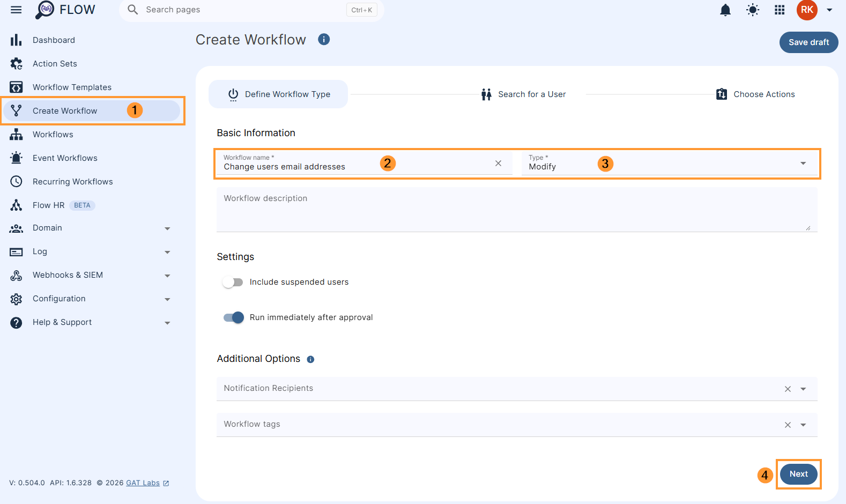
Task: Open Dashboard in the sidebar
Action: tap(92, 40)
